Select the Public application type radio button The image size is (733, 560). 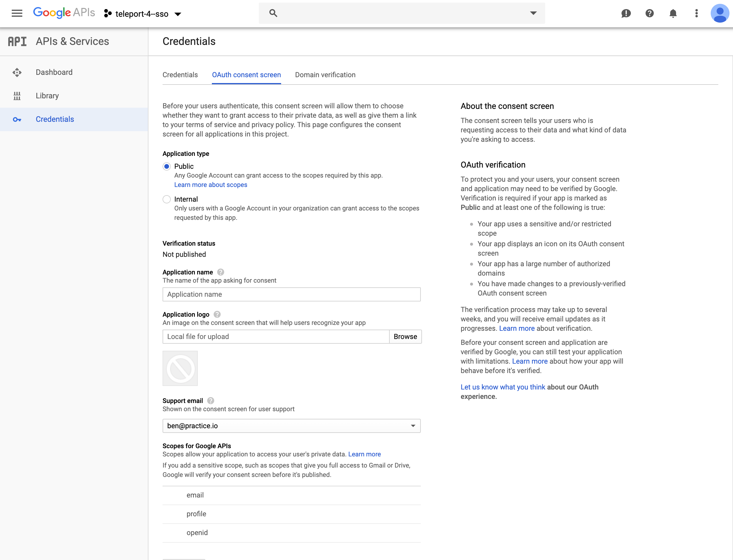point(166,166)
